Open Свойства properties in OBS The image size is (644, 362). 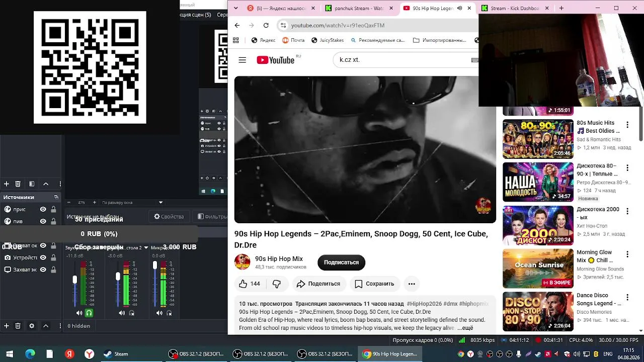click(x=169, y=217)
